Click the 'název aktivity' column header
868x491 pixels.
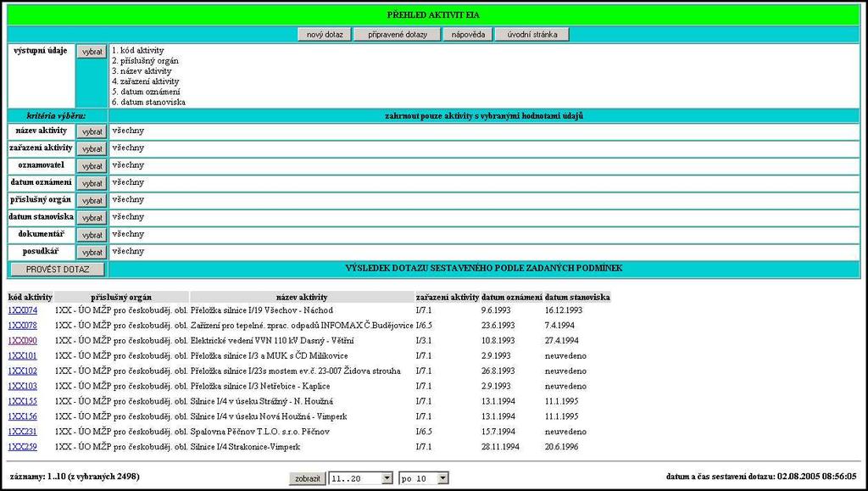point(302,298)
